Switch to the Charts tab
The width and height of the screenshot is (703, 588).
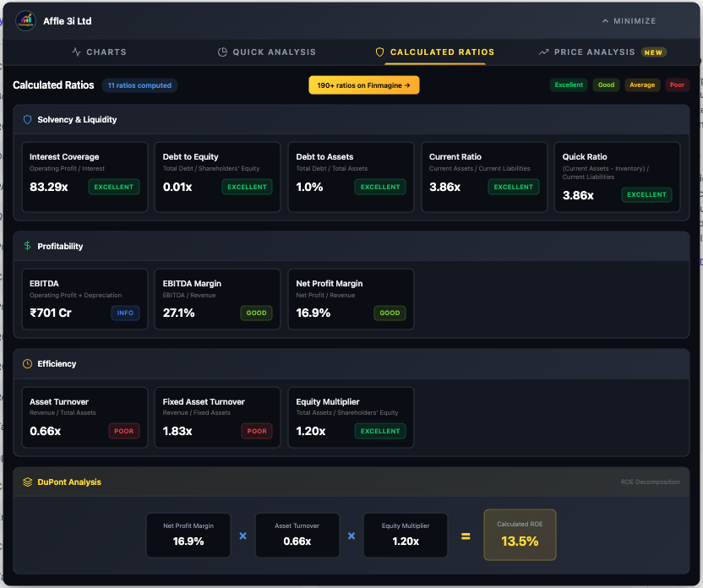coord(99,52)
